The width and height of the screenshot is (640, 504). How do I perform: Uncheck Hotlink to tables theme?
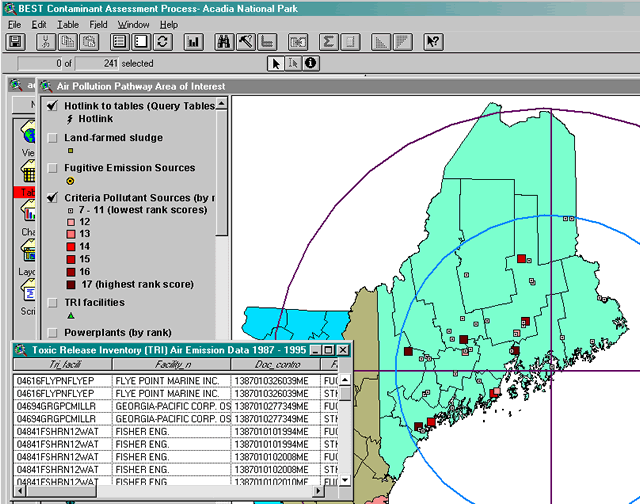[x=52, y=106]
